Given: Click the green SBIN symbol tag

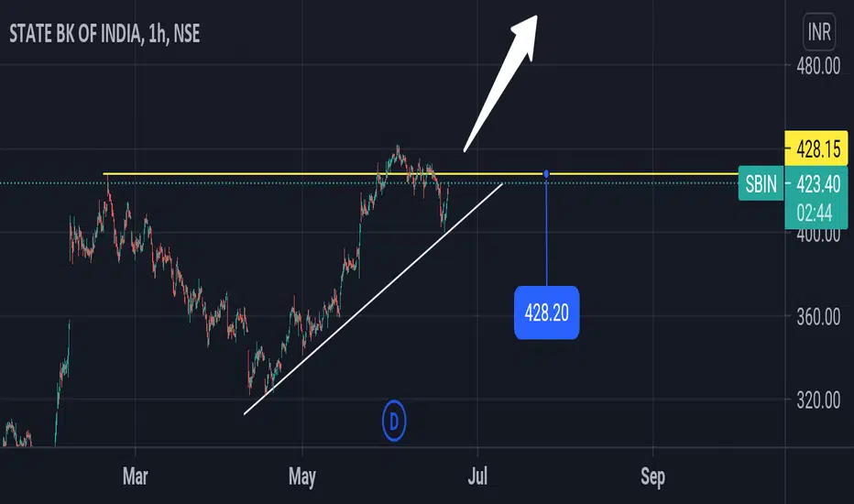Looking at the screenshot, I should [x=761, y=184].
